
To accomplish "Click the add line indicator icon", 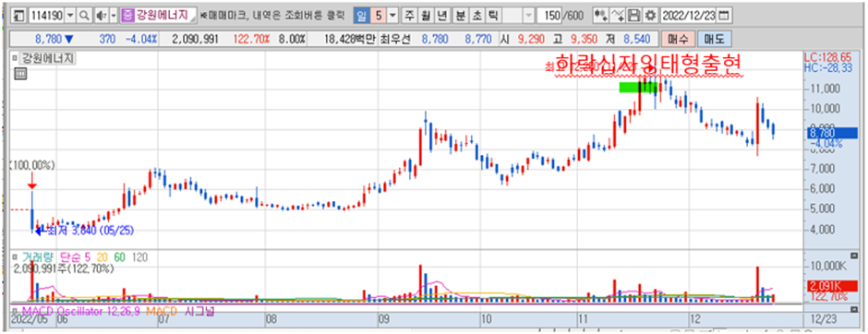I will point(618,16).
